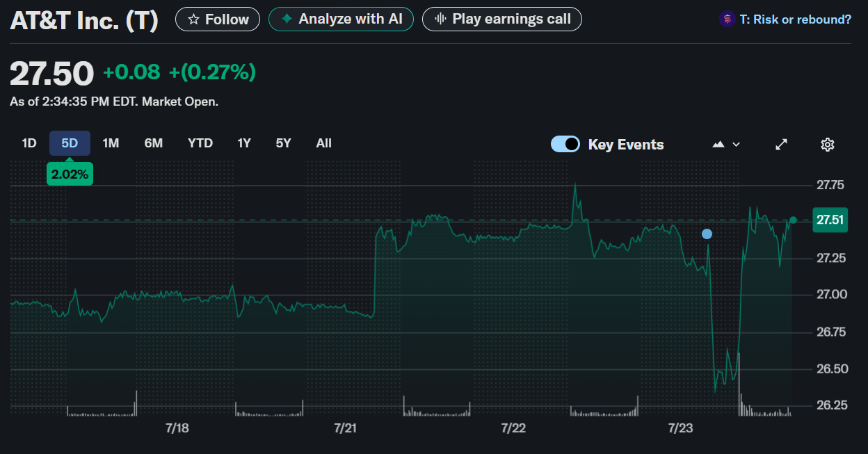Select the All time range
The width and height of the screenshot is (868, 454).
pyautogui.click(x=324, y=143)
